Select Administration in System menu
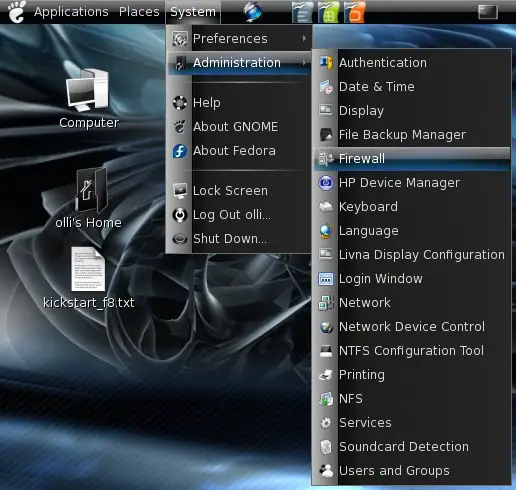Viewport: 516px width, 490px height. click(x=239, y=63)
